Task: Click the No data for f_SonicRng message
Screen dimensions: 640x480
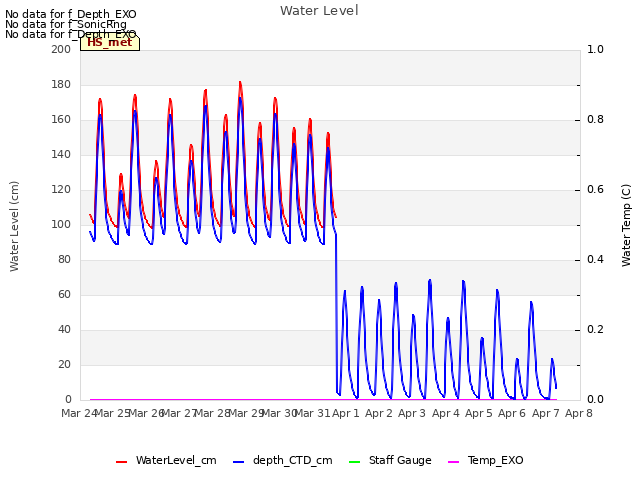Action: [x=66, y=24]
